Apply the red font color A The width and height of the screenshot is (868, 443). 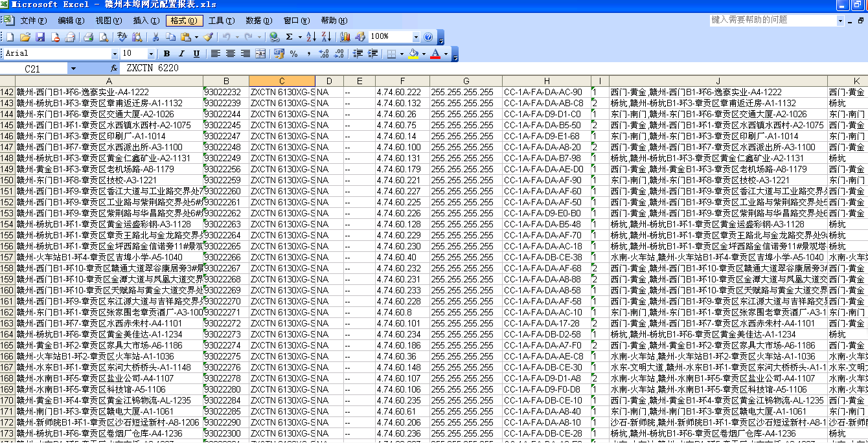(x=435, y=53)
